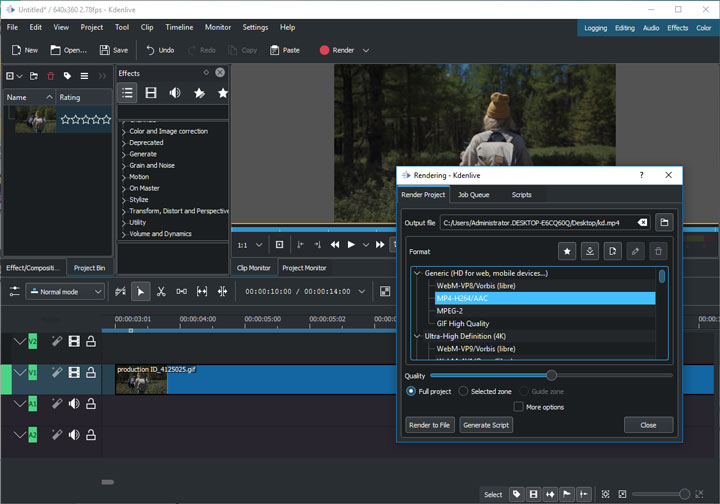Viewport: 720px width, 504px height.
Task: Mute the A1 audio track
Action: pos(74,404)
